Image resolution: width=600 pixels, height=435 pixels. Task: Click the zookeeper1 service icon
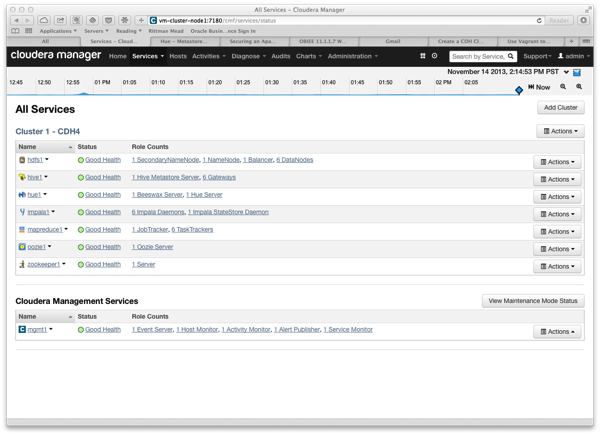coord(22,264)
